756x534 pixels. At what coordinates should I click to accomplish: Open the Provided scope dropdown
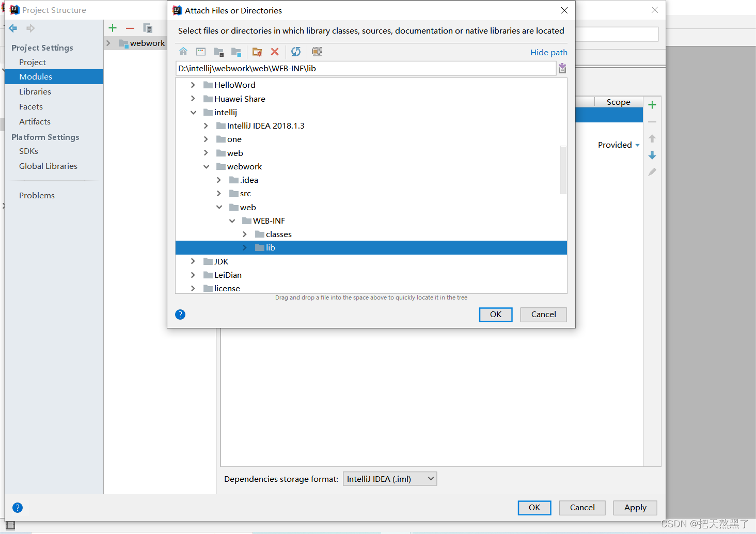619,145
